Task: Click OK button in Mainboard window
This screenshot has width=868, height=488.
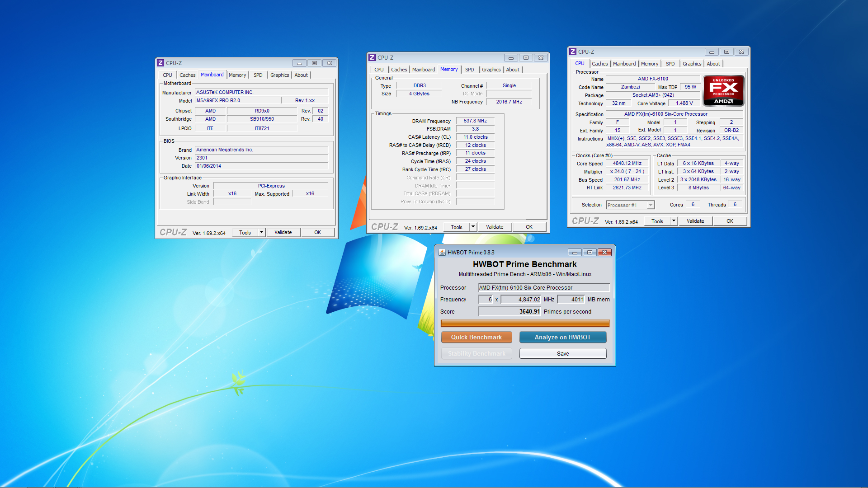Action: [x=318, y=232]
